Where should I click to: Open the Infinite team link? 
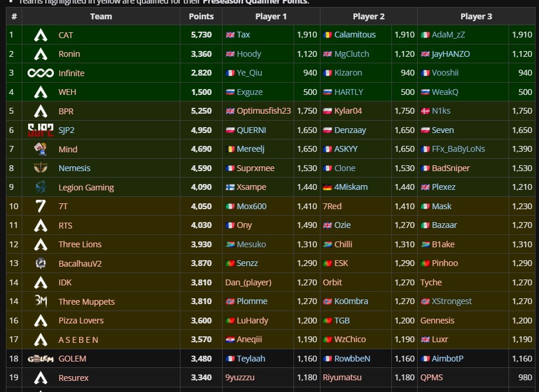click(71, 73)
